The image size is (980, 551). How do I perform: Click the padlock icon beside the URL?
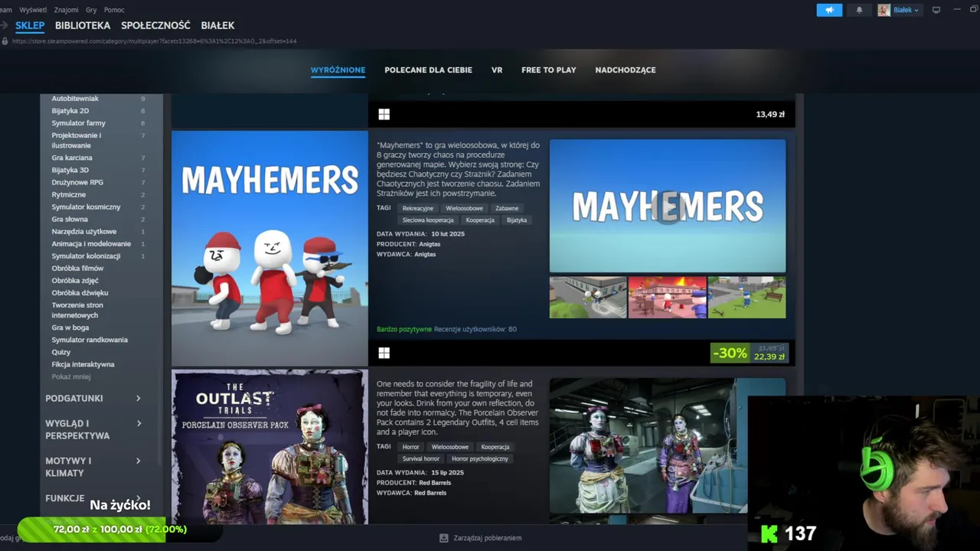(6, 41)
